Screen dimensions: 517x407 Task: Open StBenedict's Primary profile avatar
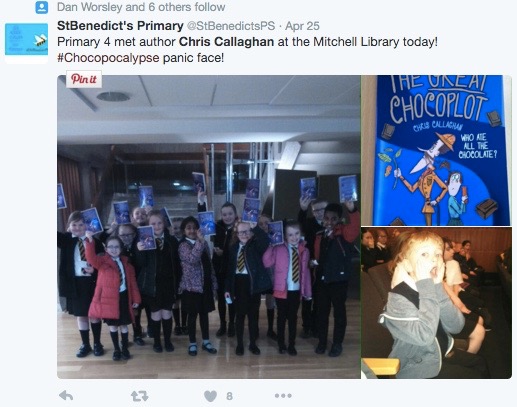pos(26,41)
